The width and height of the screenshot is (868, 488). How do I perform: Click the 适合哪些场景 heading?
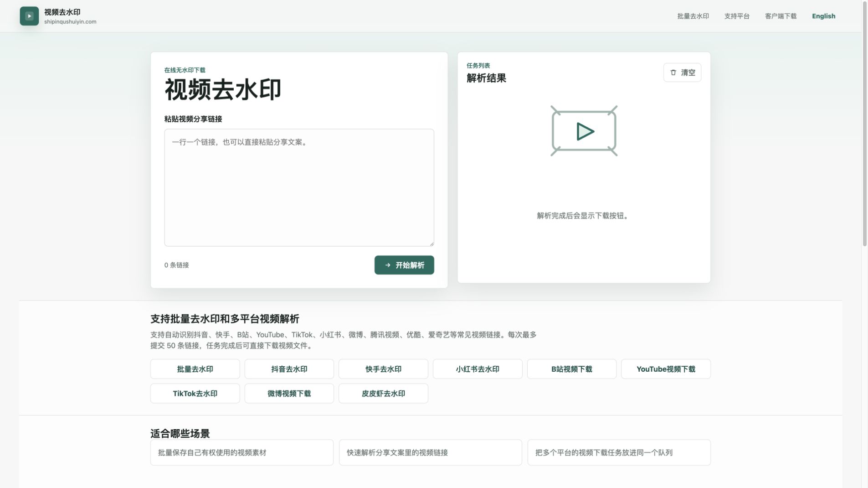tap(180, 433)
